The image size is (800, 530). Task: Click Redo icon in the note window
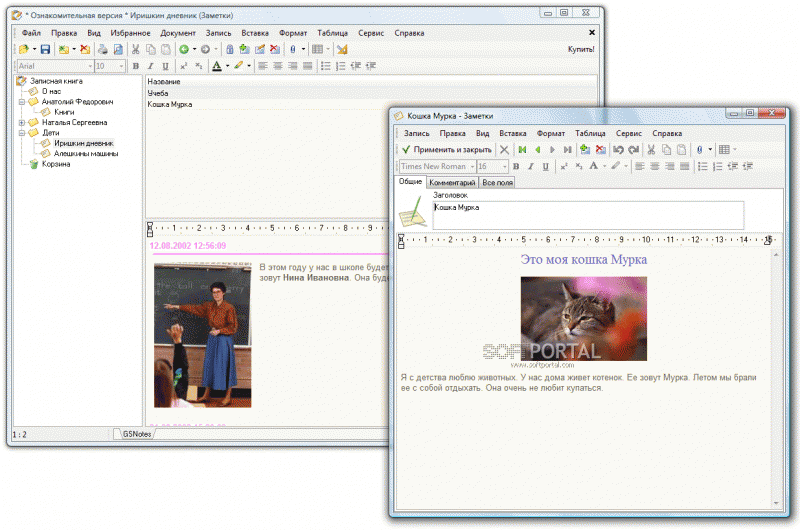point(634,149)
